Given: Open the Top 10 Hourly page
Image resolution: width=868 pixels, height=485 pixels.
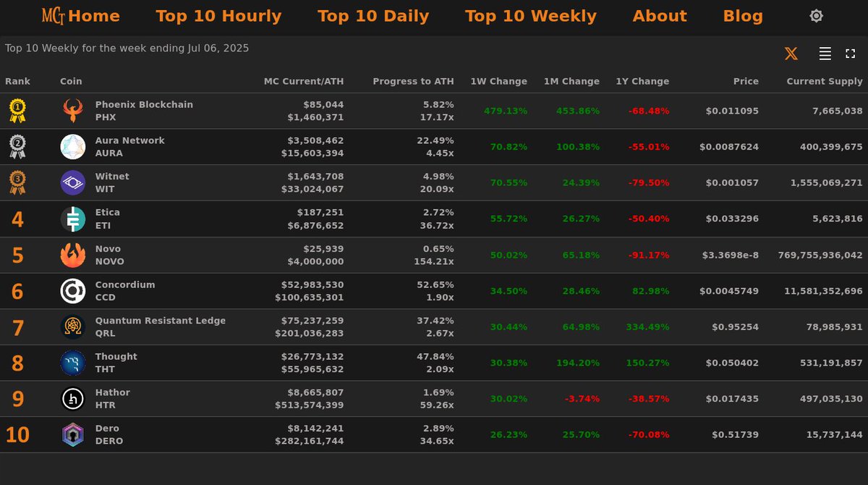Looking at the screenshot, I should pyautogui.click(x=218, y=16).
